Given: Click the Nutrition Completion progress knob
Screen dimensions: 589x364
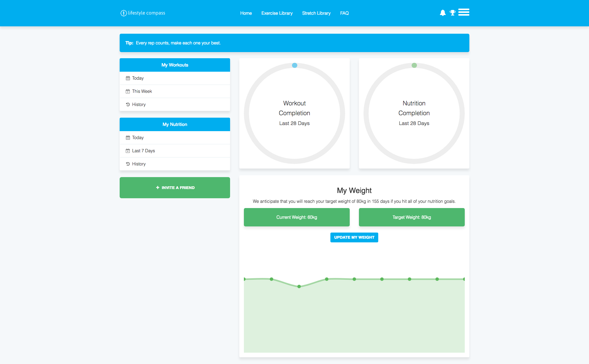Looking at the screenshot, I should 414,65.
